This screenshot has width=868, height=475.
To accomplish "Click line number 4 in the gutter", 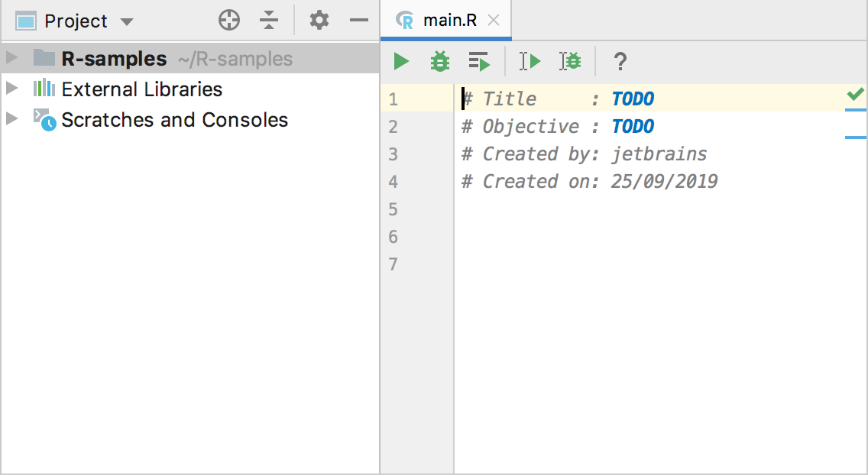I will pyautogui.click(x=393, y=182).
